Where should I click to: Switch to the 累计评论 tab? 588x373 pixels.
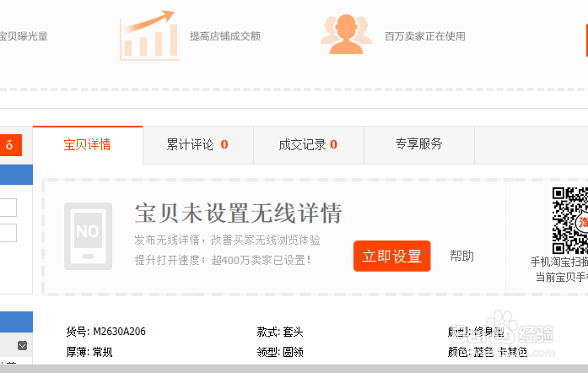(x=198, y=145)
